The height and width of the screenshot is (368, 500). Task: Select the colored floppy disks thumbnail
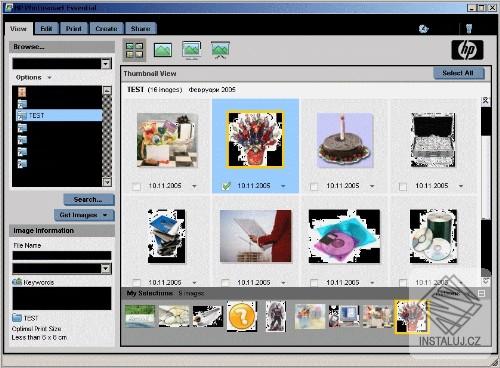344,236
